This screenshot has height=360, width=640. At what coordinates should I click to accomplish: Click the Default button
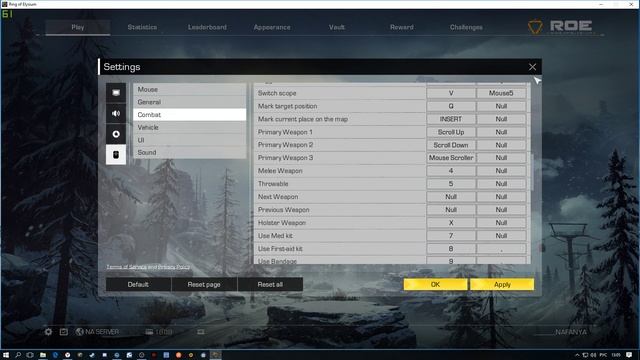pos(138,284)
